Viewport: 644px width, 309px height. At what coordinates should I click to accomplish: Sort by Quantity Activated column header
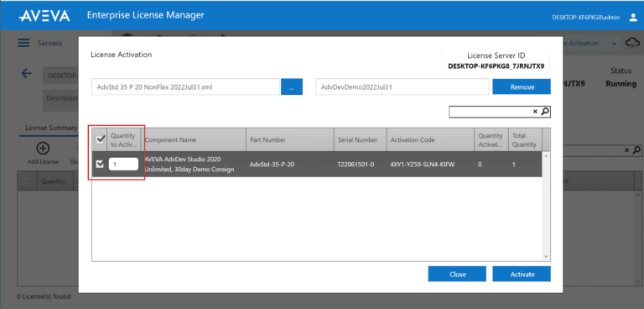tap(491, 140)
